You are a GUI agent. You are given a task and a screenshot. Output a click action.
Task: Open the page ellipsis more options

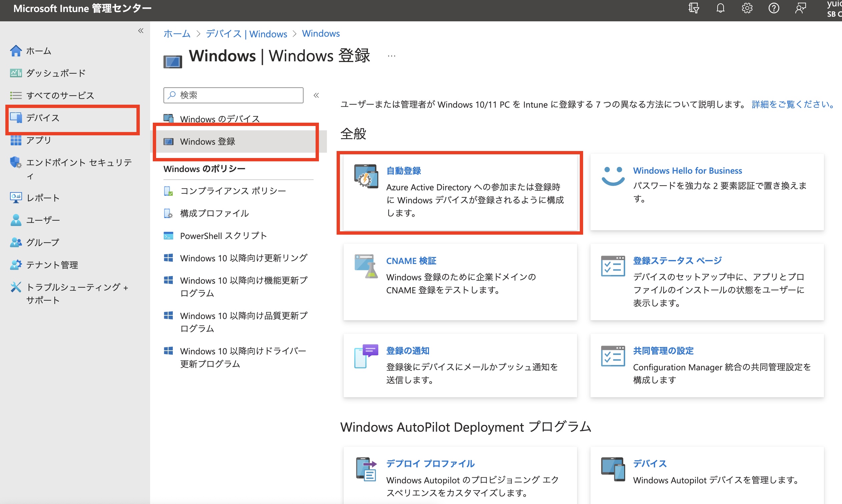tap(391, 56)
